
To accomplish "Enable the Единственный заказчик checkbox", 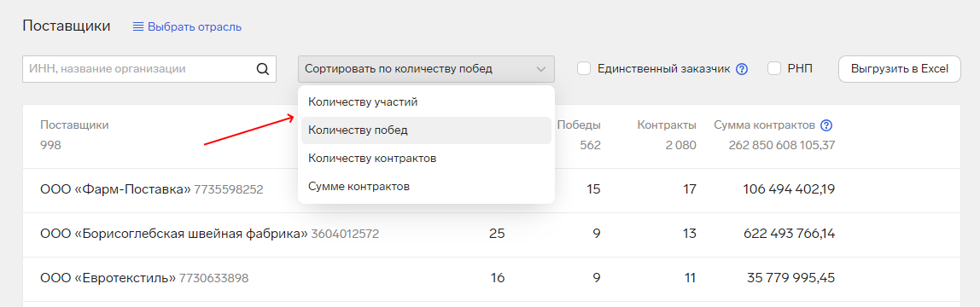I will click(x=584, y=68).
